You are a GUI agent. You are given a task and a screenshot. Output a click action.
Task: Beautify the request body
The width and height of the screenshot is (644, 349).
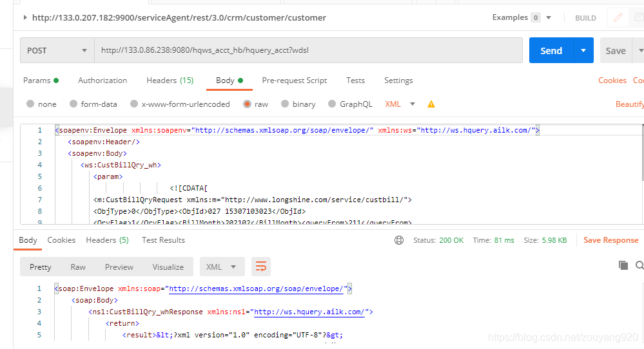click(630, 104)
